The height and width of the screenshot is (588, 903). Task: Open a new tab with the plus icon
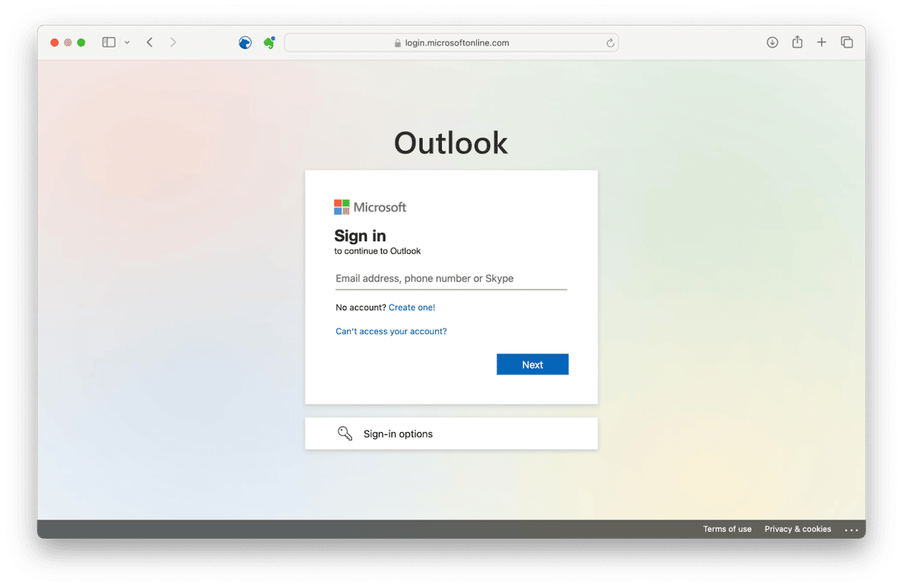(821, 42)
